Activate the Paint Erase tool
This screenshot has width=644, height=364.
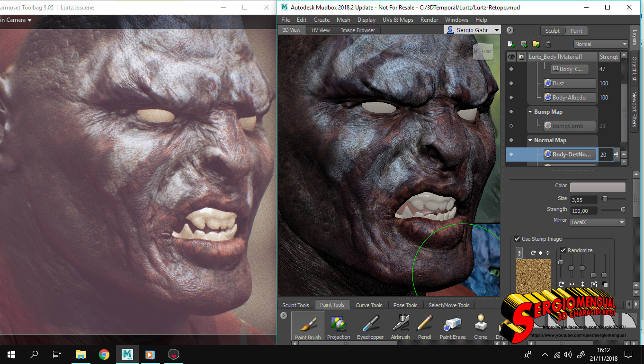(453, 327)
